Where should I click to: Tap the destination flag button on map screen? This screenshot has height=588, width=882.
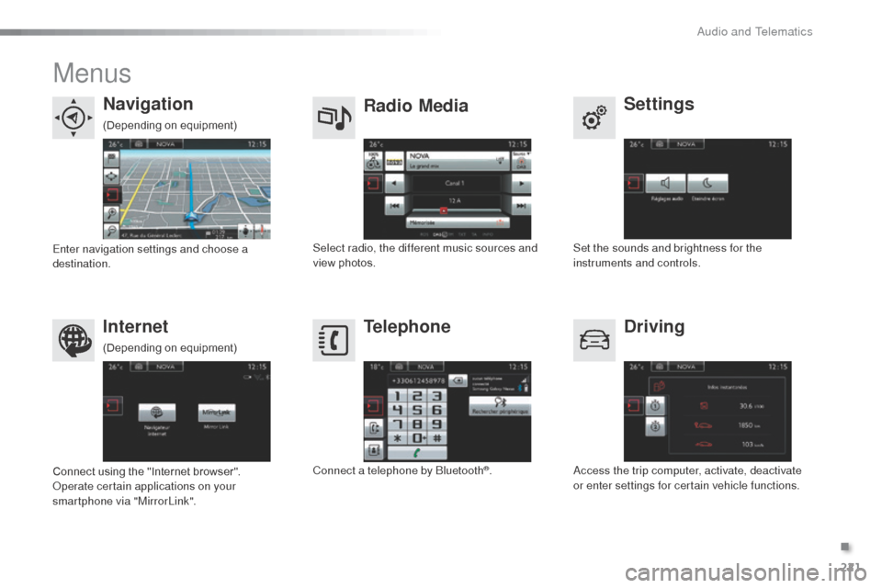pyautogui.click(x=111, y=158)
